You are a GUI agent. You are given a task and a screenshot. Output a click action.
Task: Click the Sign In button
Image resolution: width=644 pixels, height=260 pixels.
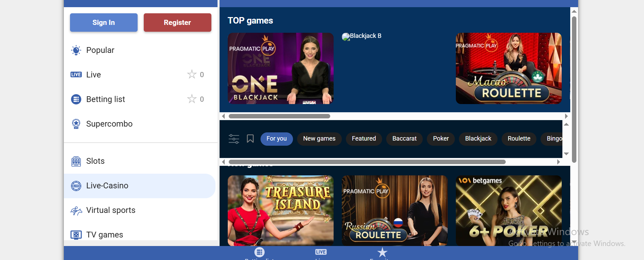104,23
